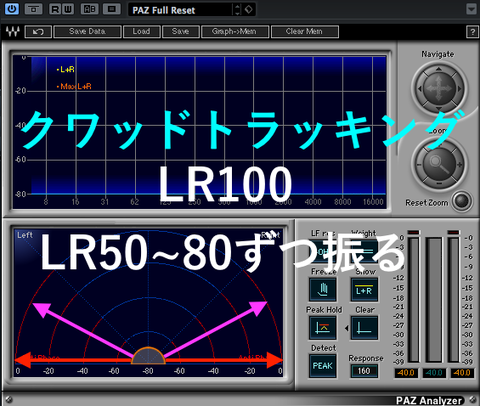Click the Left label in stereo position display

pos(25,235)
